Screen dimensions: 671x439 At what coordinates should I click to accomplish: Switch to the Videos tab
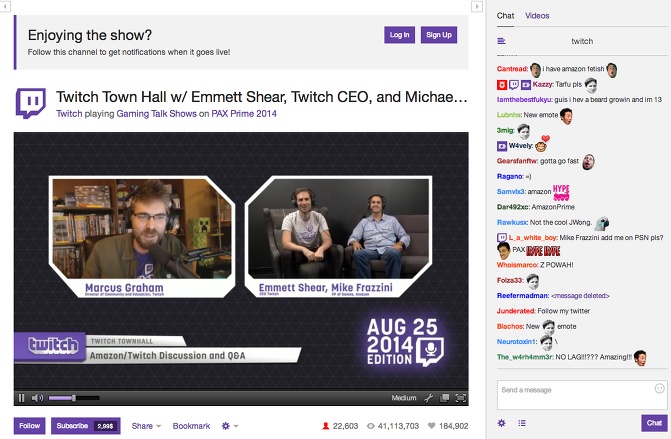click(x=537, y=16)
